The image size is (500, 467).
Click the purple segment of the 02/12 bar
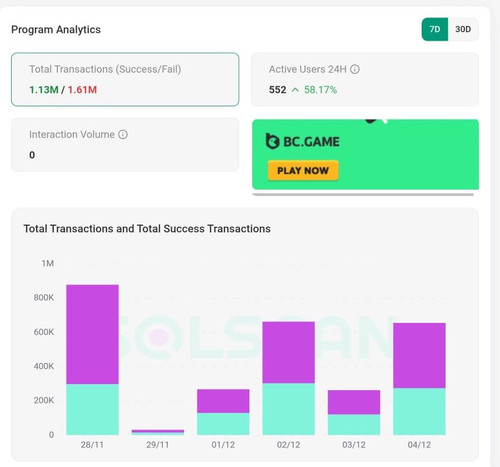point(289,352)
